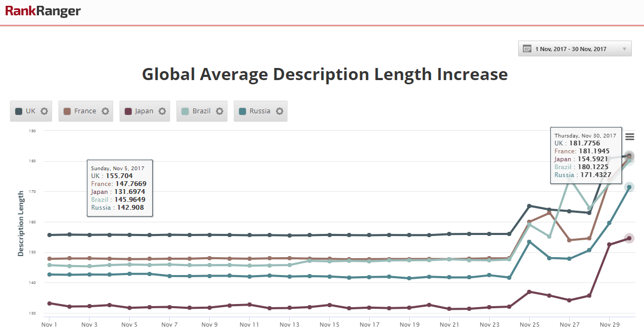The height and width of the screenshot is (333, 644).
Task: Select the Japan data point on Nov 30
Action: click(x=629, y=238)
